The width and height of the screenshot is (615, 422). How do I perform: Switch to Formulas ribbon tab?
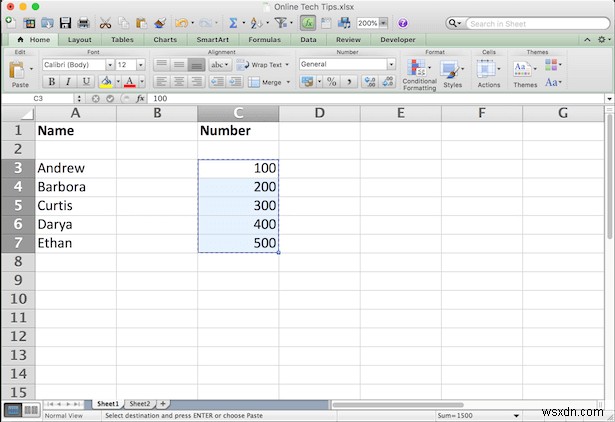264,40
